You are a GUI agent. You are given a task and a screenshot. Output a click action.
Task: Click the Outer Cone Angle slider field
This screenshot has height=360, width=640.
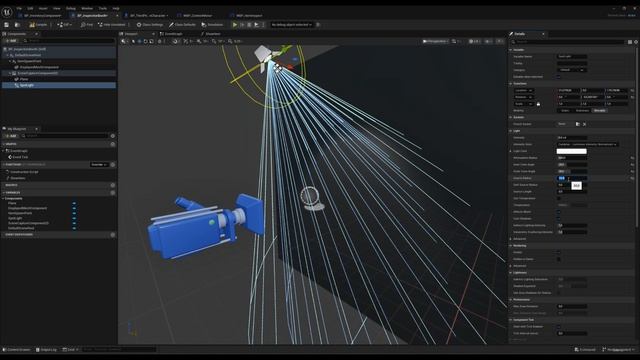point(572,171)
